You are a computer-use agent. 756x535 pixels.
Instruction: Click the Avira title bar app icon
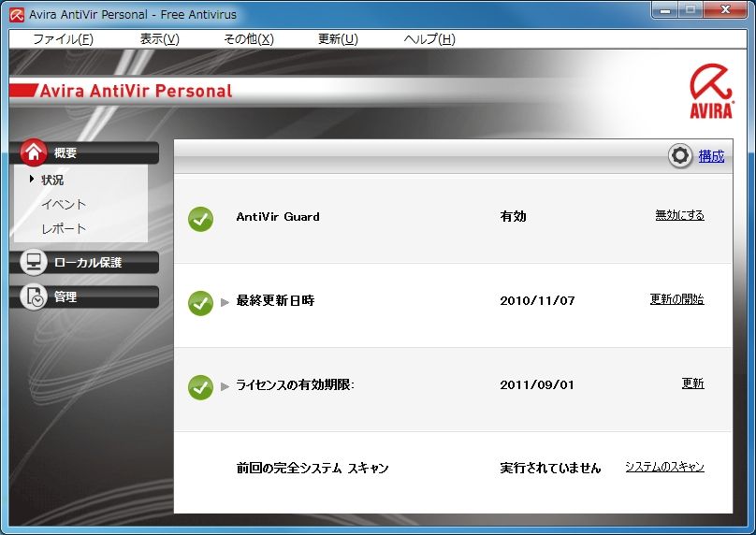[17, 15]
